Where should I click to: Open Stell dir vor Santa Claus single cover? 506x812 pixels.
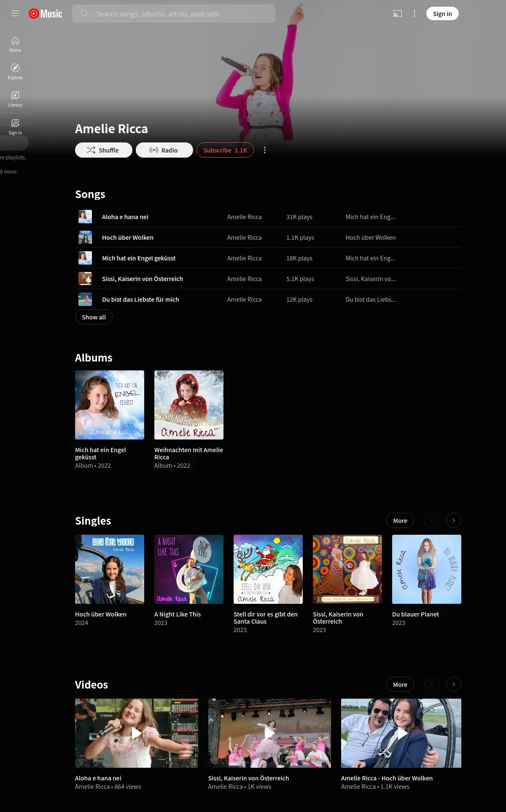268,569
